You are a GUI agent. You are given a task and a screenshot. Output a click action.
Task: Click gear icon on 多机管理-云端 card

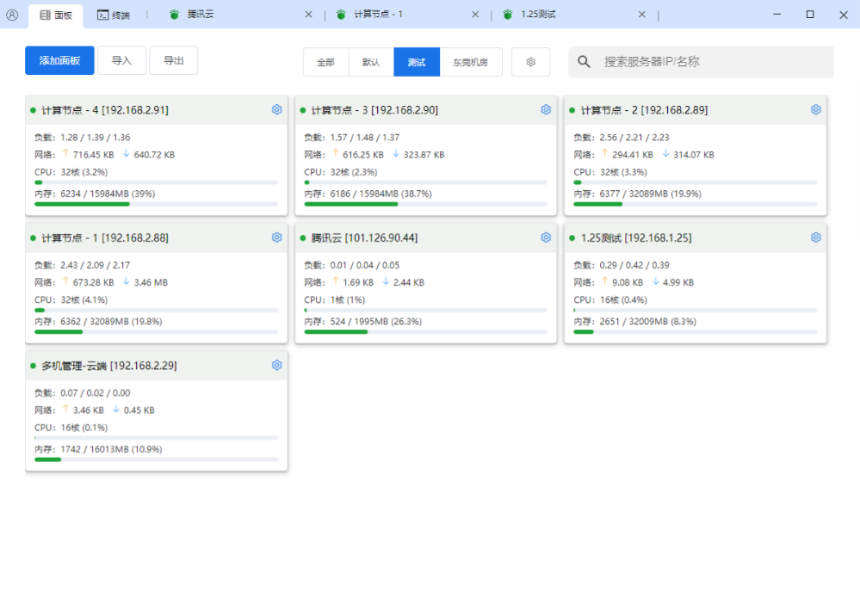click(x=277, y=365)
